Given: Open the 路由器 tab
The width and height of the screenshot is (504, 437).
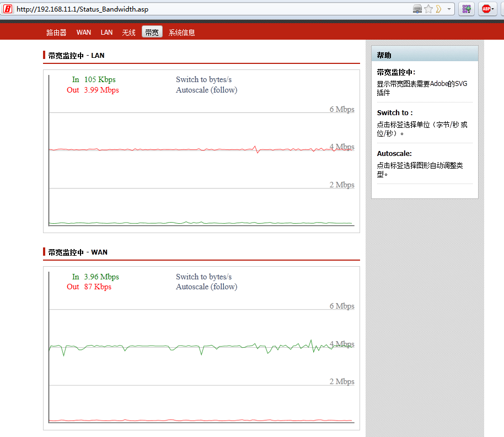Looking at the screenshot, I should click(56, 33).
